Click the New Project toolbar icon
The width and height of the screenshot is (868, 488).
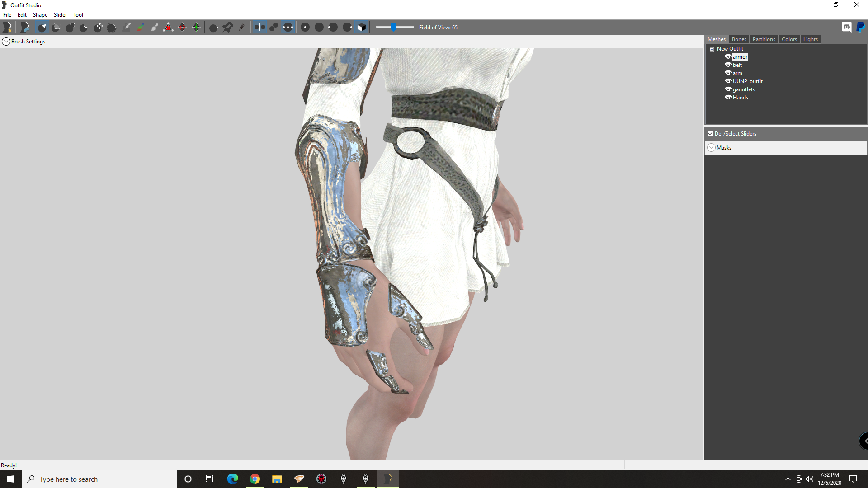(8, 28)
